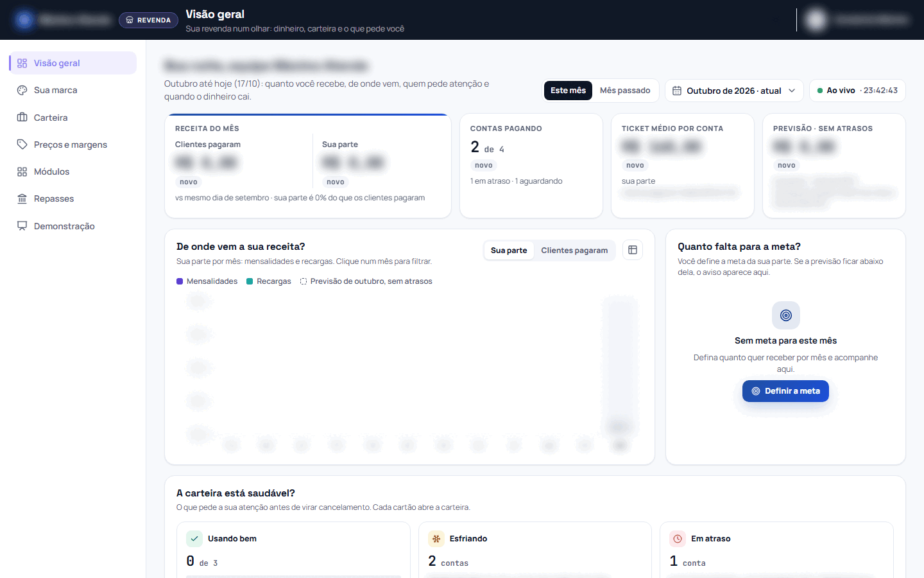Click the tag icon for Preços e margens
This screenshot has height=578, width=924.
coord(22,144)
